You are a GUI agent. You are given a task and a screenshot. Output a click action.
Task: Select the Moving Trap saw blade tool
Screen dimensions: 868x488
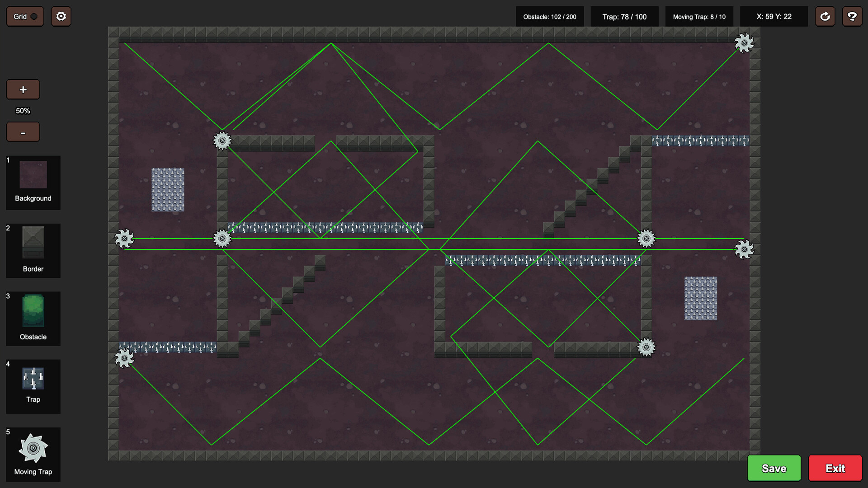click(33, 454)
